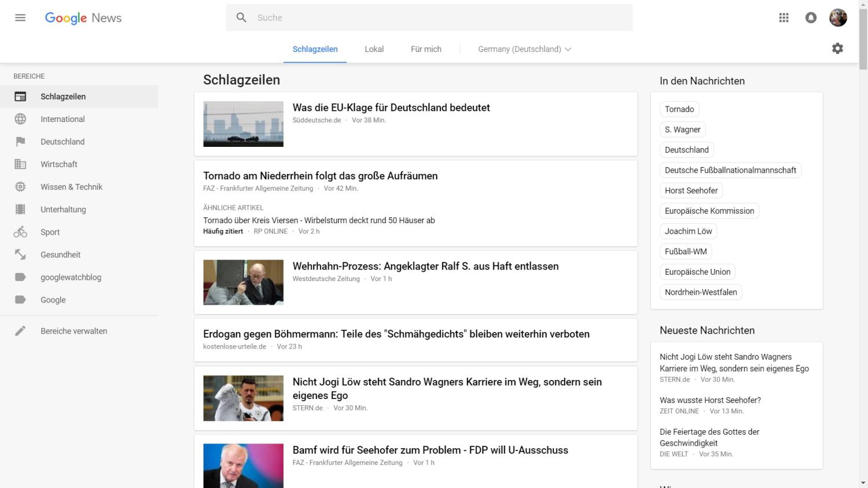Click the Wirtschaft building icon
Viewport: 868px width, 488px height.
coord(20,164)
